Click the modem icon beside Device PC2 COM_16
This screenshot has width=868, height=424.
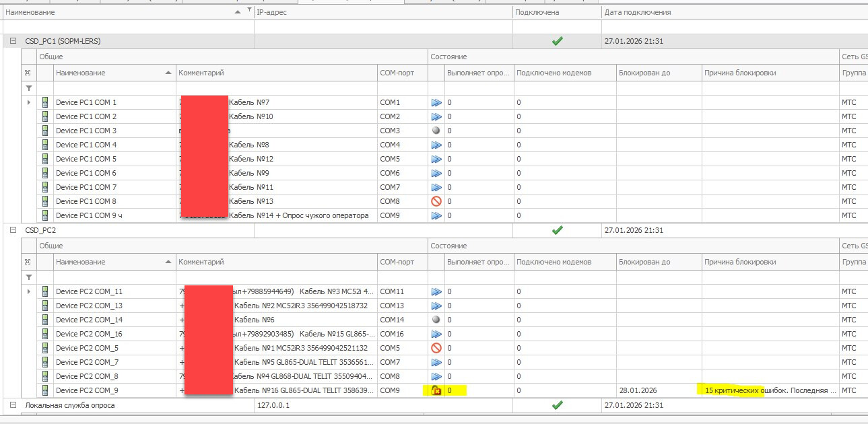pyautogui.click(x=45, y=334)
